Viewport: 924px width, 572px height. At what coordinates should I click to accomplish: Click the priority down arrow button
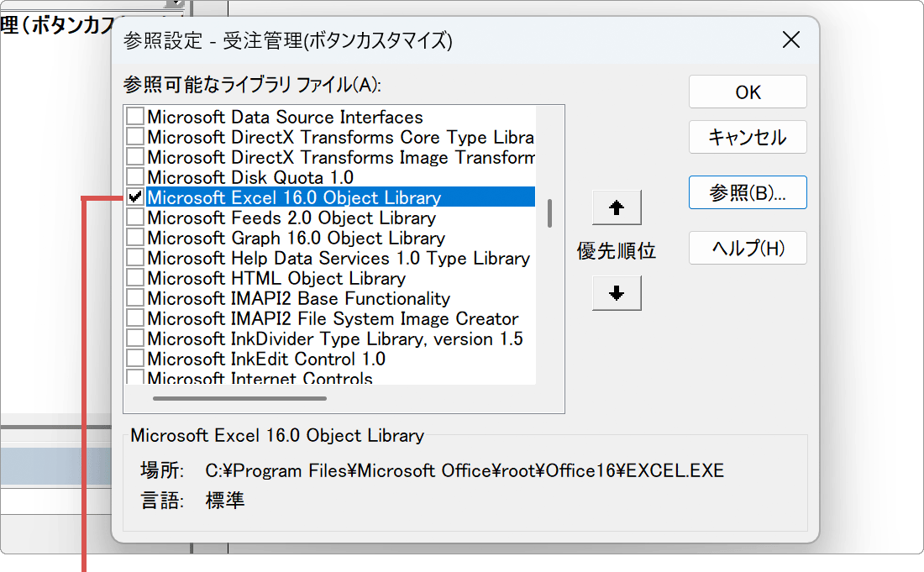tap(617, 293)
